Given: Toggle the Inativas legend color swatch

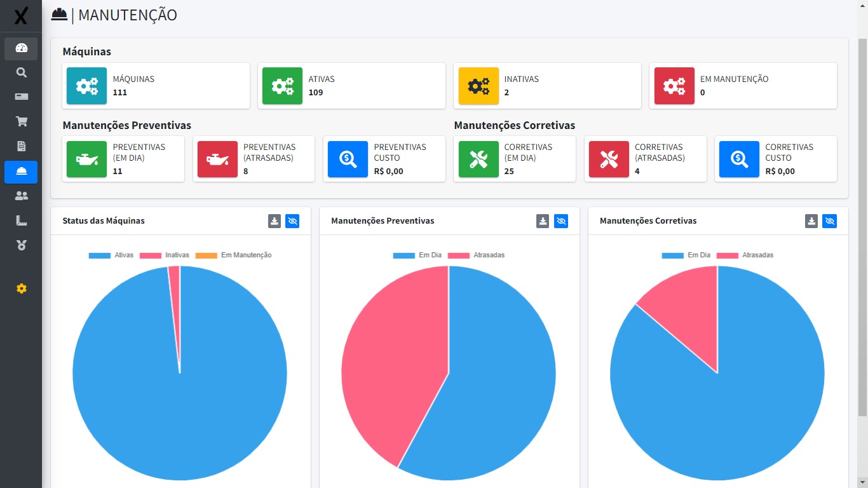Looking at the screenshot, I should click(x=151, y=255).
